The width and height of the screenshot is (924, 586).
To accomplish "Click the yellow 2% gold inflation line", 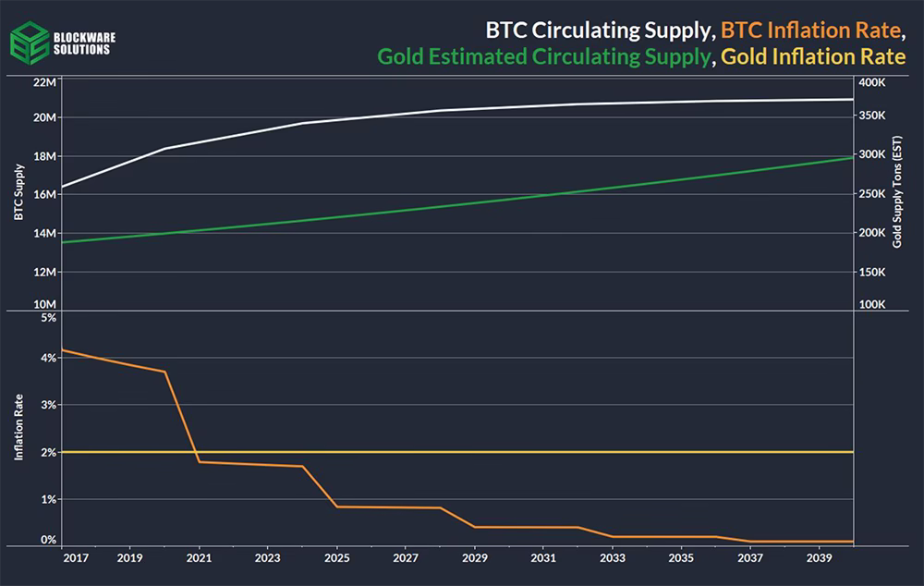I will coord(457,452).
